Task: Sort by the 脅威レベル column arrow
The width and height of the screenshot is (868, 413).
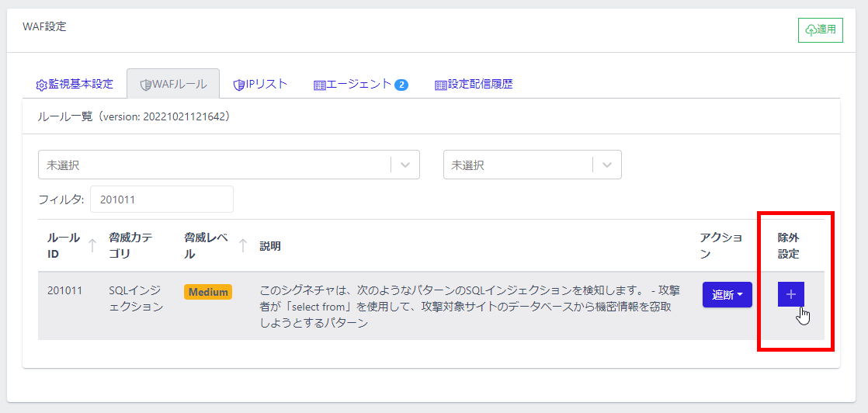Action: click(x=243, y=245)
